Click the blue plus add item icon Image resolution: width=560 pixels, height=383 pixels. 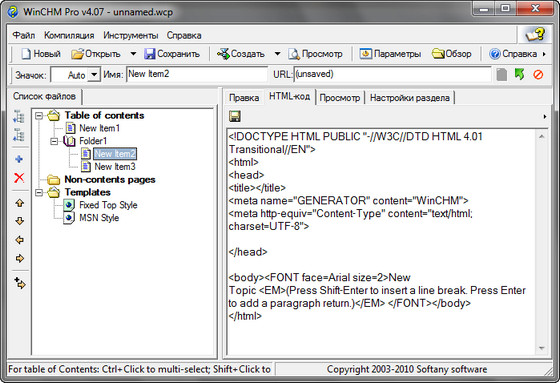click(x=19, y=159)
